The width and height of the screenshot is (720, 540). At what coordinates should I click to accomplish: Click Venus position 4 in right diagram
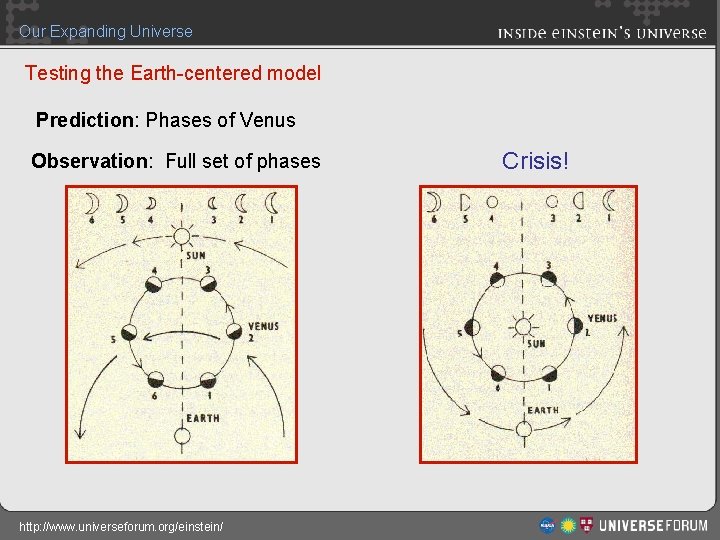click(497, 278)
